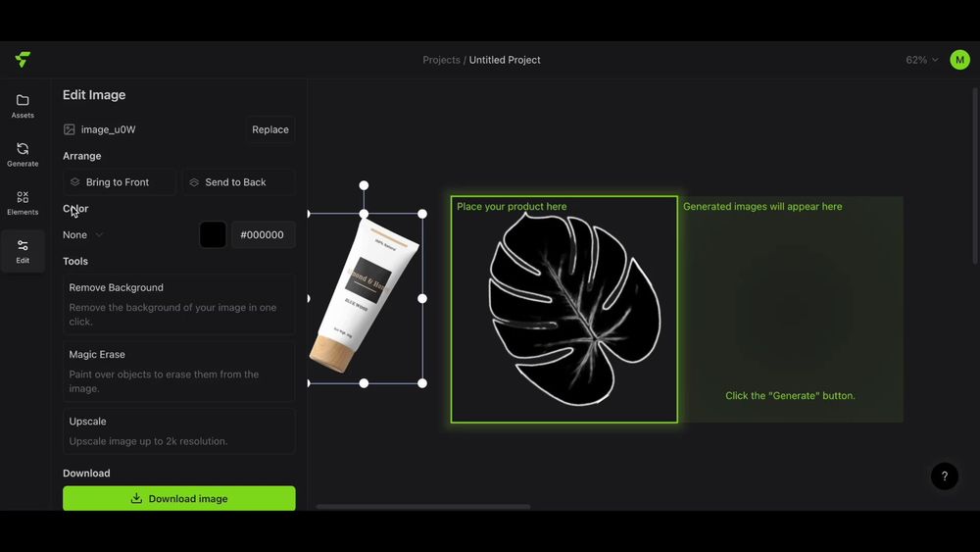Click the green app logo icon
The width and height of the screenshot is (980, 552).
pyautogui.click(x=23, y=60)
